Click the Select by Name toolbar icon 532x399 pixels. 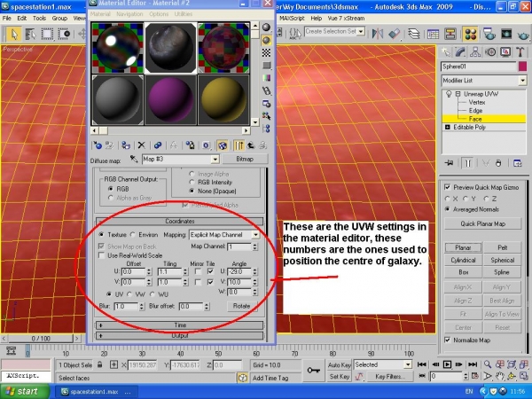click(x=30, y=34)
